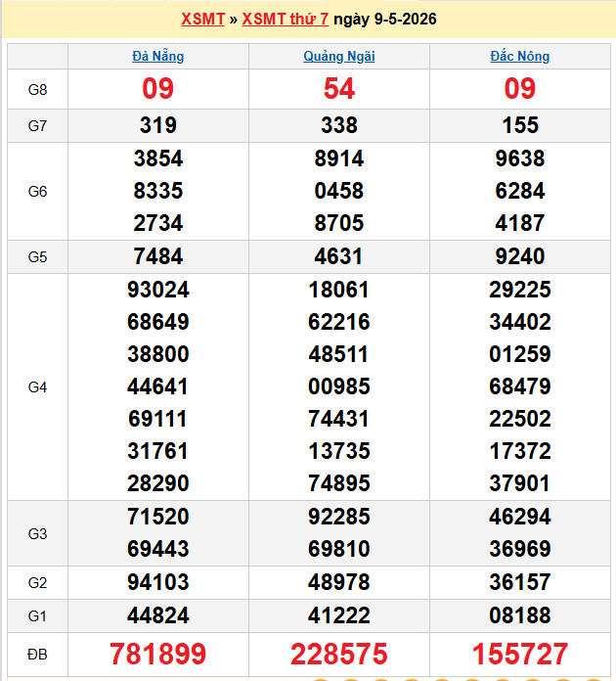Select the G6 number 8705
Image resolution: width=616 pixels, height=681 pixels.
click(x=339, y=223)
